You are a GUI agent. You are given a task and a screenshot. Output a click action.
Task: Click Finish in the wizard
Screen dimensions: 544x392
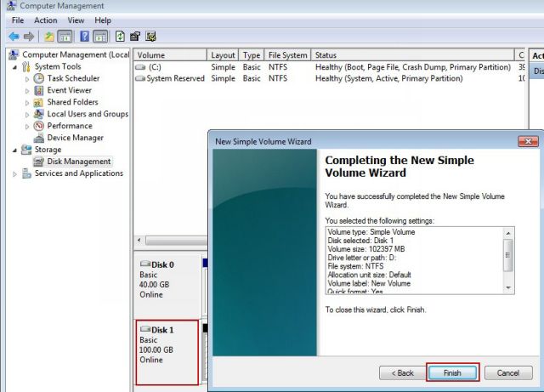click(452, 373)
